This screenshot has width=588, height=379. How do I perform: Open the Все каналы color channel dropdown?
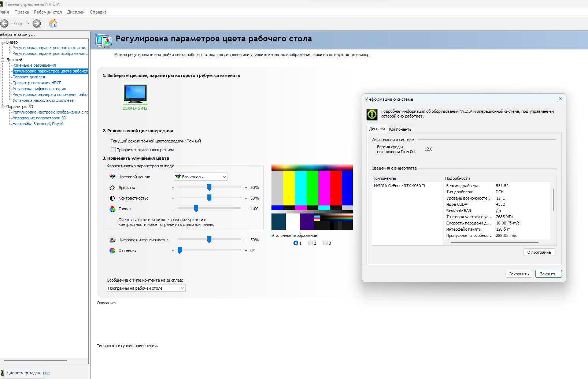tap(201, 177)
